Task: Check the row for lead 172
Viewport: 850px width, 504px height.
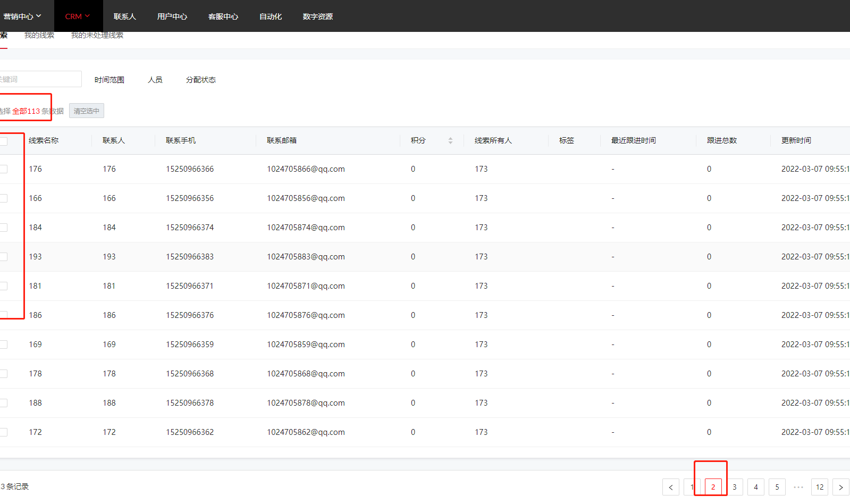Action: tap(4, 432)
